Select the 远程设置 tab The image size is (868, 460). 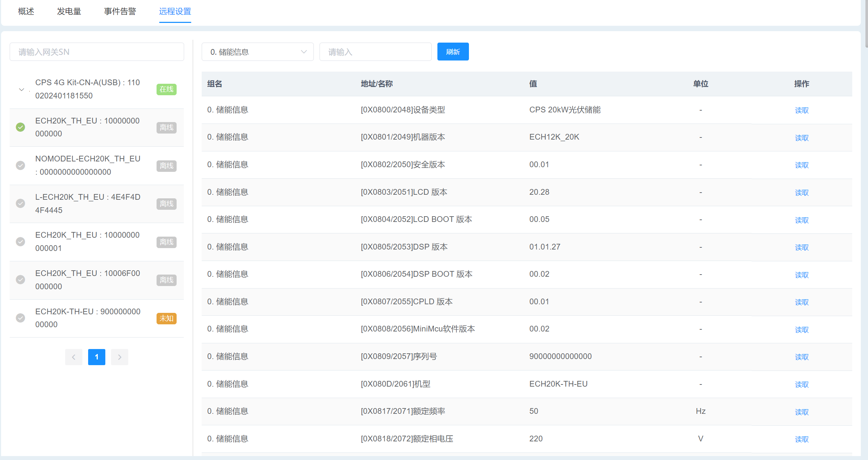175,11
